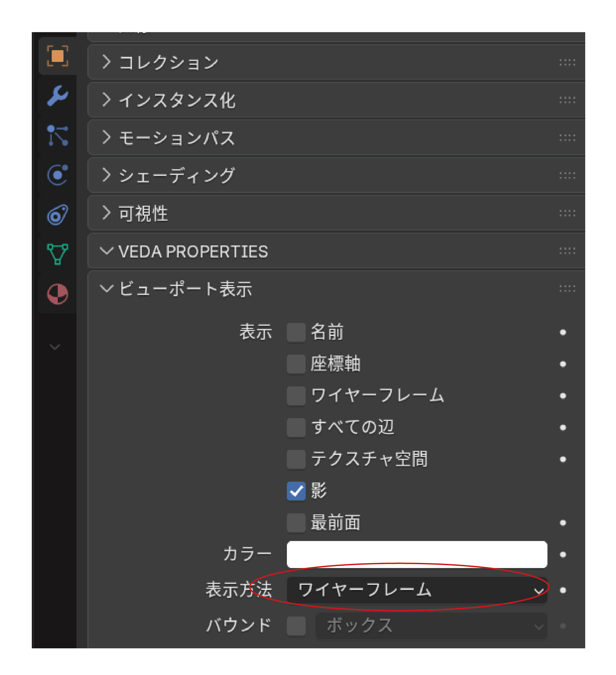Viewport: 616px width, 675px height.
Task: Open the 表示方法 ワイヤーフレーム dropdown
Action: point(417,590)
